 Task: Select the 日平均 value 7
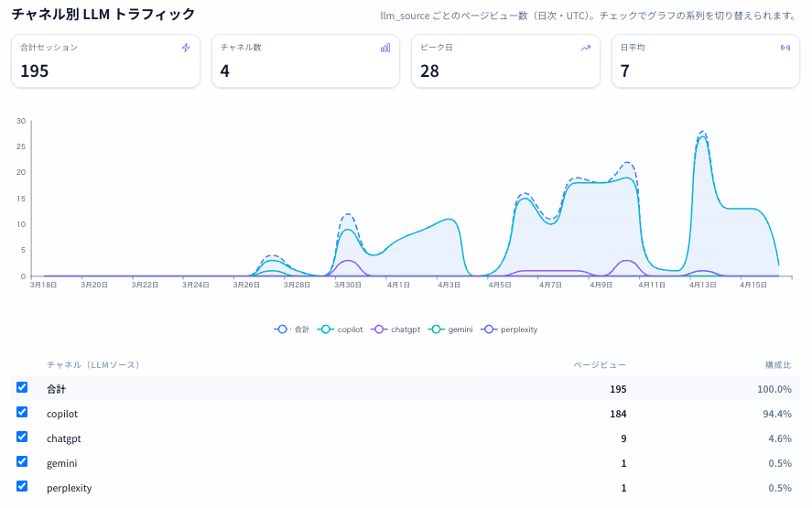(x=625, y=71)
